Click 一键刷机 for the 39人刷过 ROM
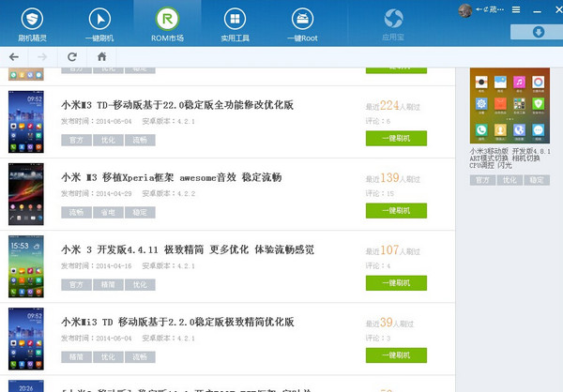563x392 pixels. pos(396,355)
